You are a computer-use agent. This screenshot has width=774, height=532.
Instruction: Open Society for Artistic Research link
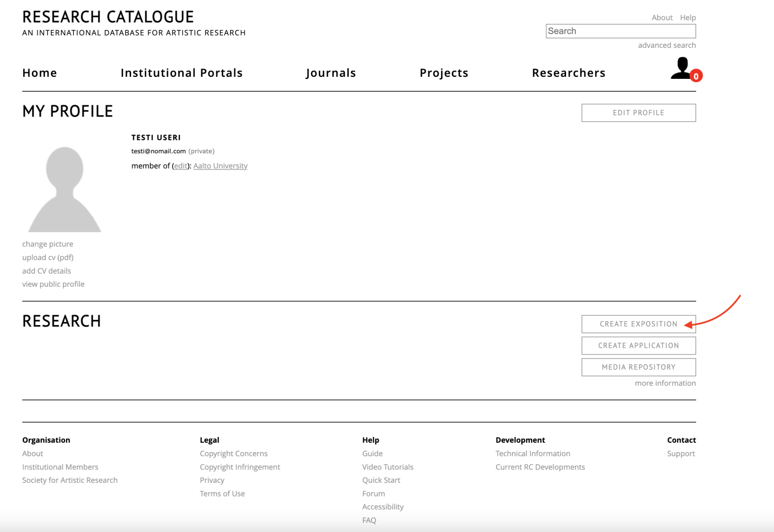pos(70,480)
